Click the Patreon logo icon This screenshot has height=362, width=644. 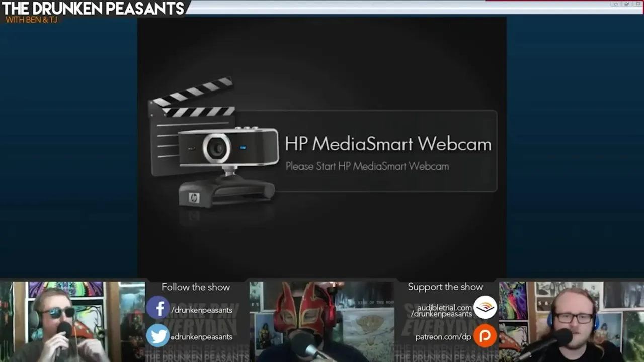coord(485,336)
